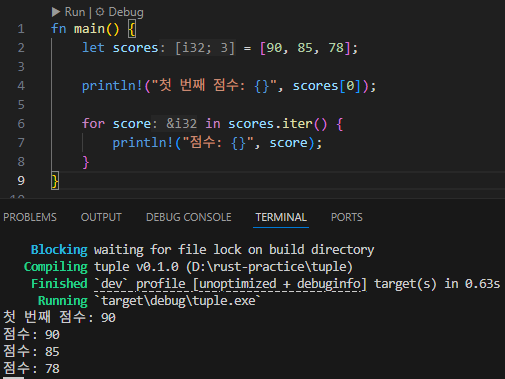Click line number 6 in the gutter
This screenshot has height=379, width=505.
[x=21, y=124]
